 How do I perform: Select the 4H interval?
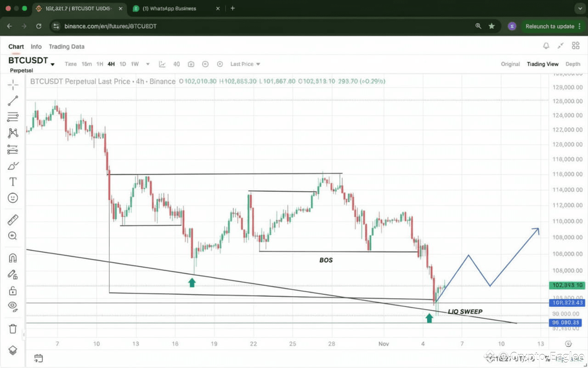click(111, 64)
